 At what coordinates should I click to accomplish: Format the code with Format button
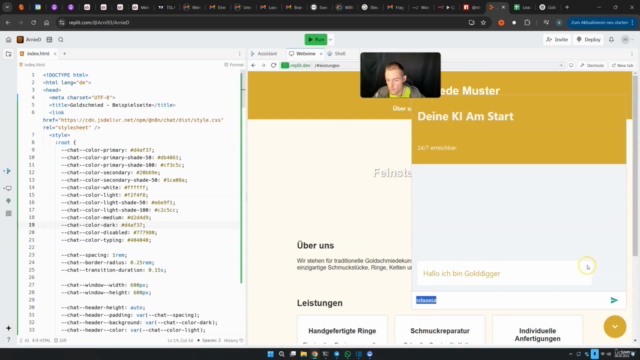click(x=234, y=64)
